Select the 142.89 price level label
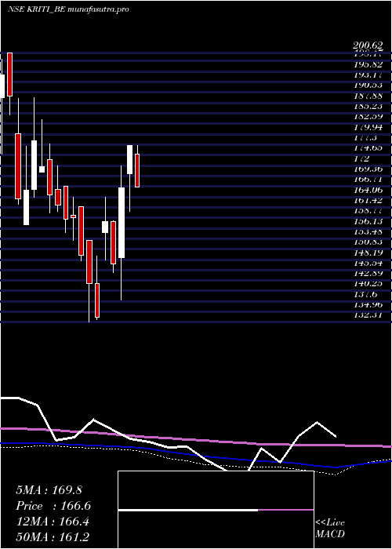Screen dimensions: 392x549 point(368,273)
